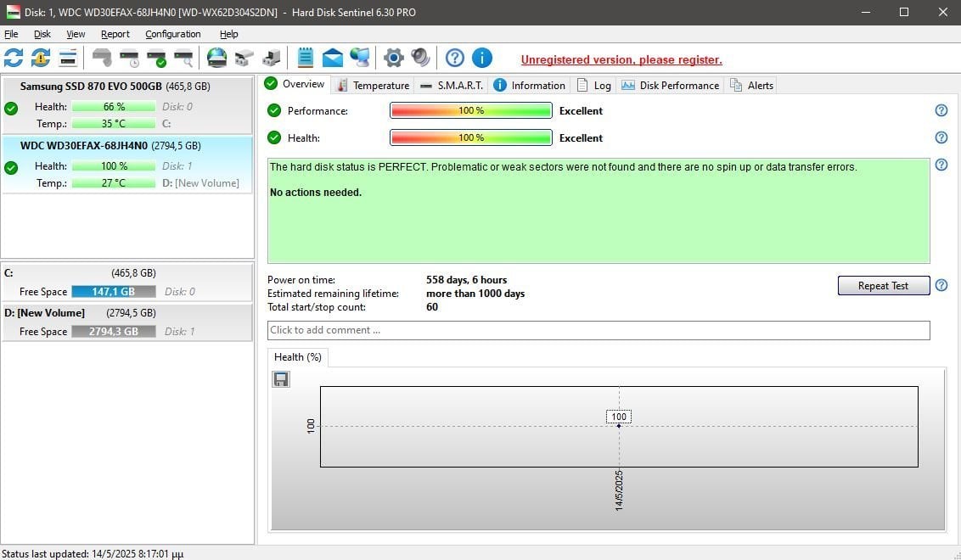Open the Disk menu
961x560 pixels.
pyautogui.click(x=42, y=34)
